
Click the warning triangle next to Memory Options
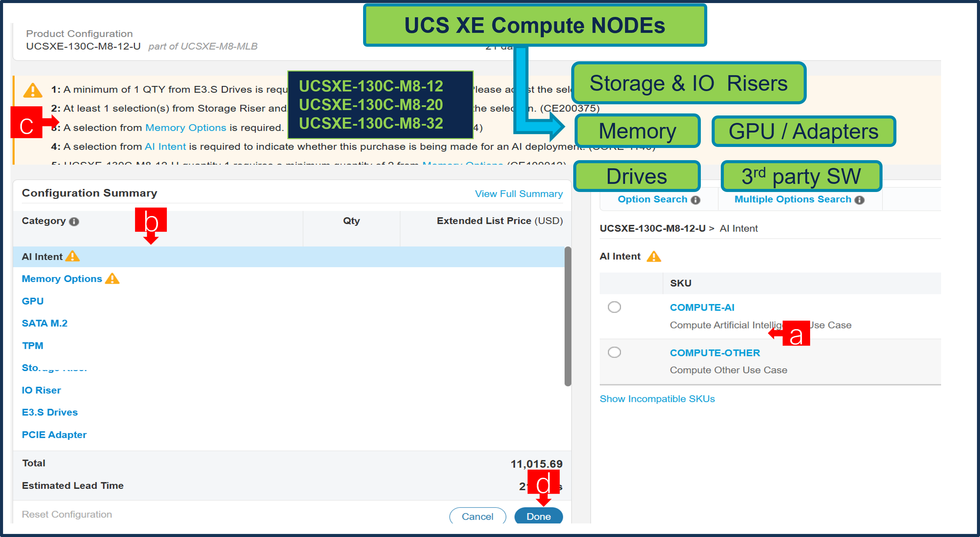[x=112, y=279]
